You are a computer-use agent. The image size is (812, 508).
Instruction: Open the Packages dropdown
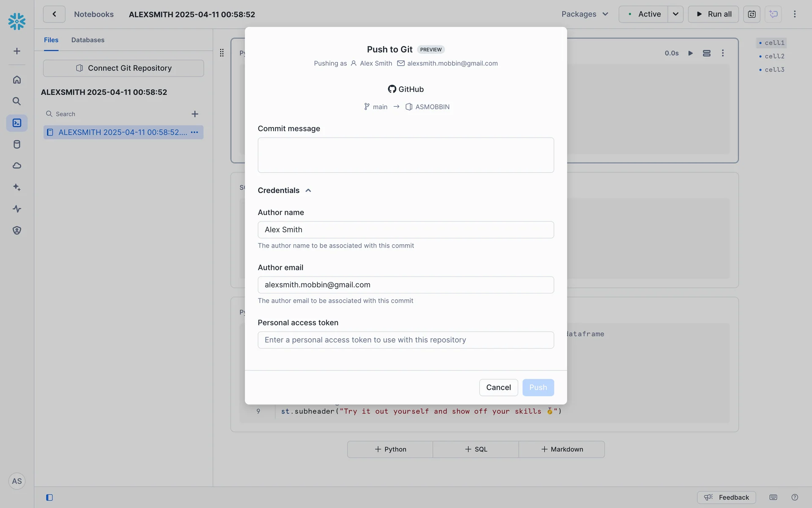coord(584,14)
